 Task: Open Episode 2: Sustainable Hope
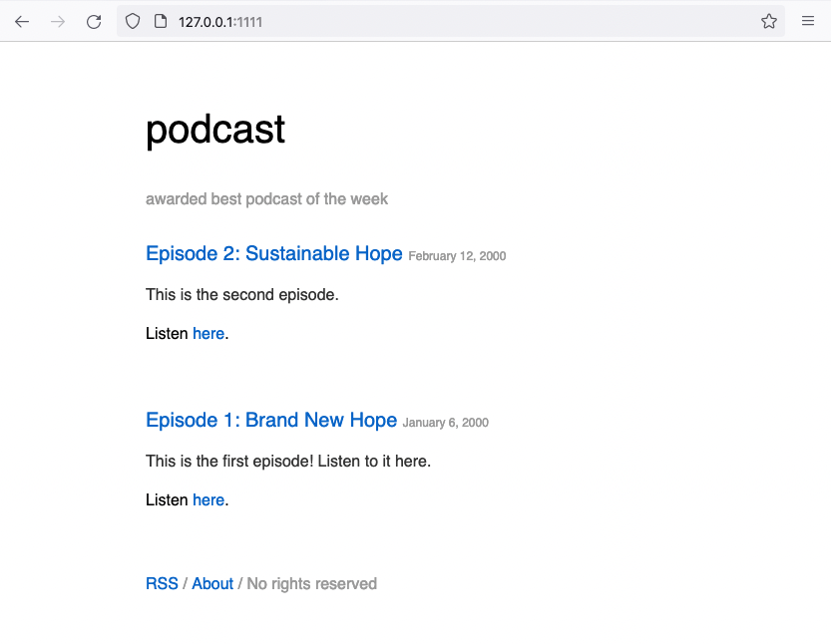click(273, 253)
